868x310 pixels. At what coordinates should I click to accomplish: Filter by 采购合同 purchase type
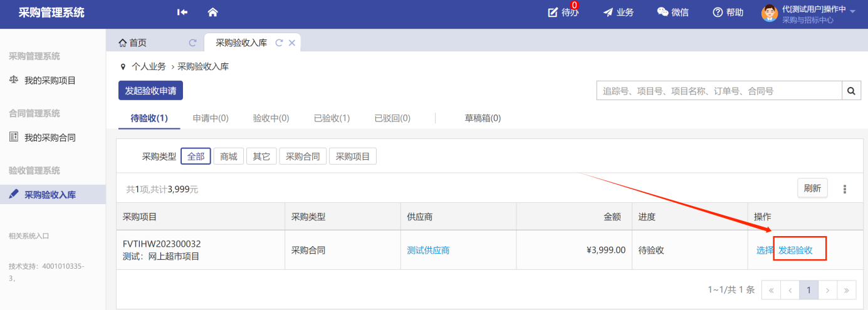tap(303, 157)
